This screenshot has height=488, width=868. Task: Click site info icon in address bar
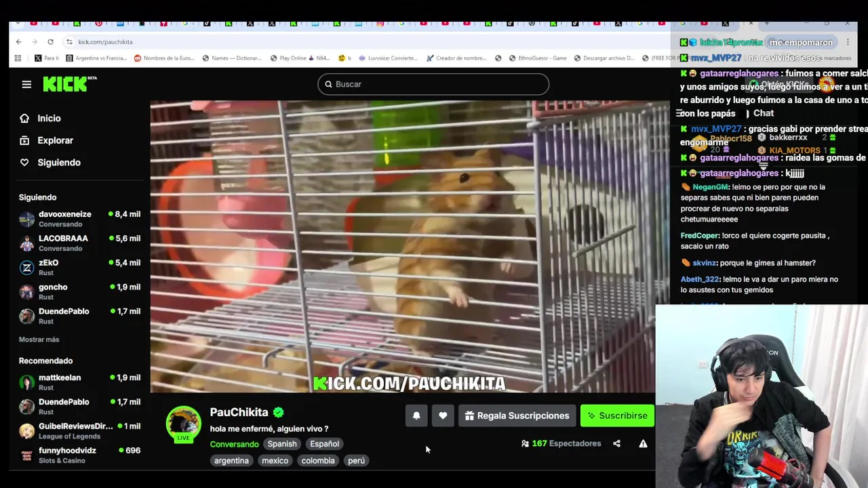[69, 41]
